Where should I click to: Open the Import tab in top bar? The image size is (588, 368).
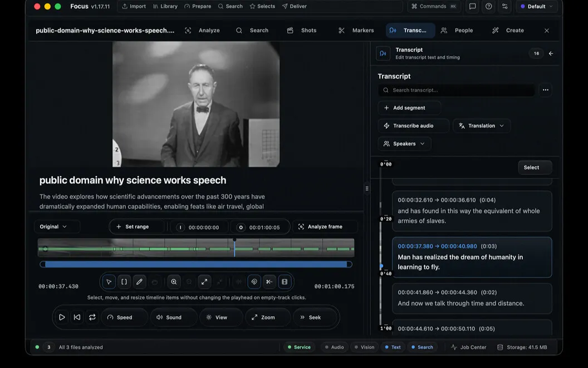134,6
